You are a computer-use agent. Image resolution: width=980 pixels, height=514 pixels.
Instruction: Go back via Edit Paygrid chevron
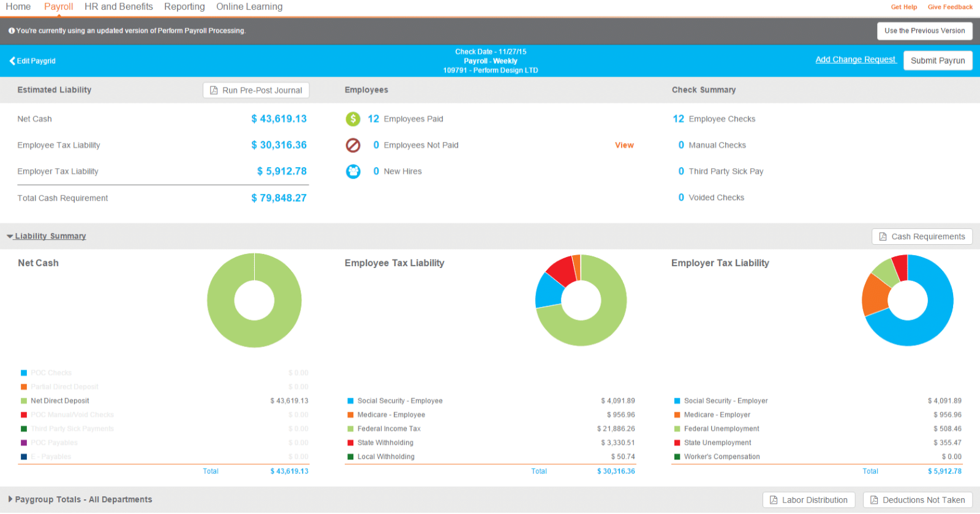click(x=12, y=61)
